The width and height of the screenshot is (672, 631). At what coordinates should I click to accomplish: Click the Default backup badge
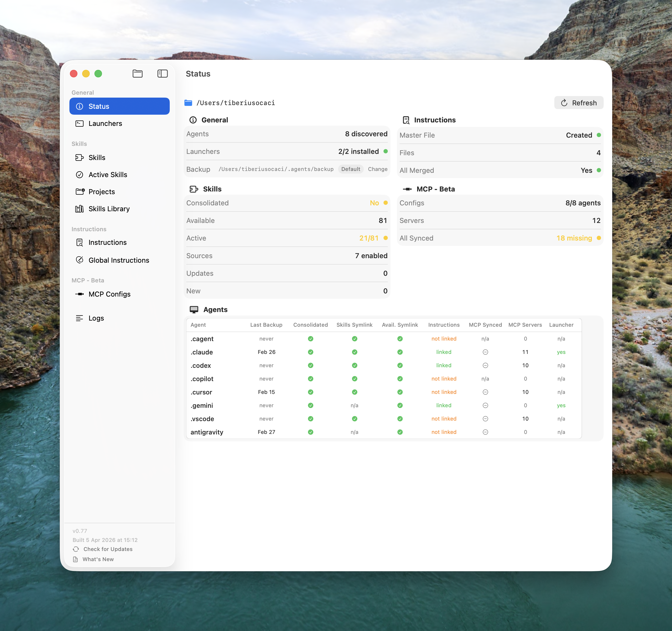pyautogui.click(x=350, y=169)
